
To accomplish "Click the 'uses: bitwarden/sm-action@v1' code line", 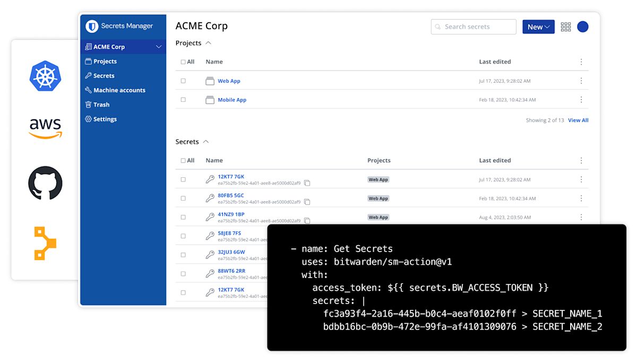I will click(x=377, y=262).
